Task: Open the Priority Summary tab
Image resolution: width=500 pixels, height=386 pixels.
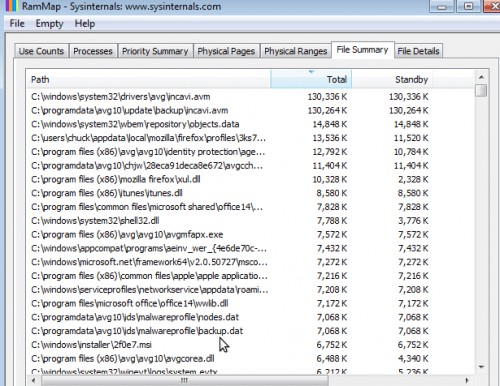Action: (x=155, y=51)
